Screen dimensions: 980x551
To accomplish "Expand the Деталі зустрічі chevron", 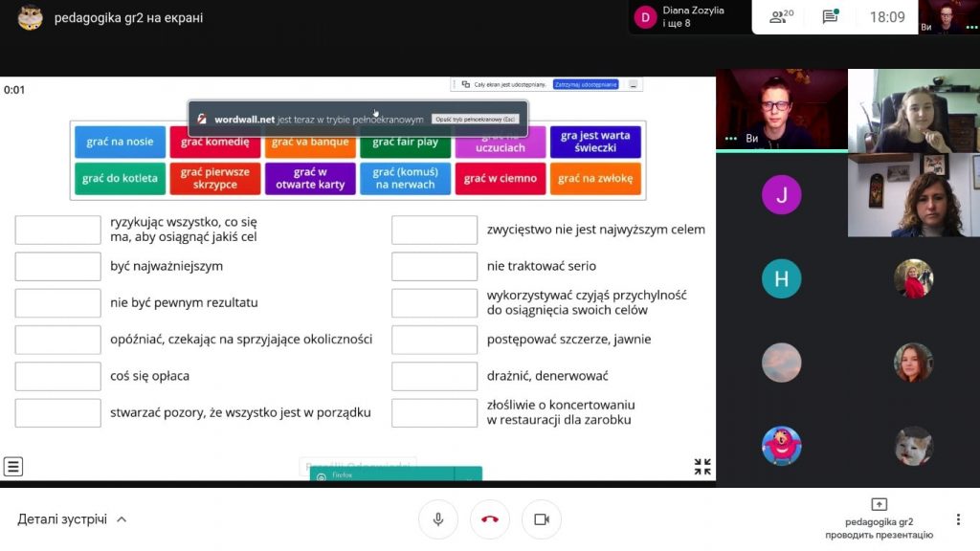I will 122,519.
